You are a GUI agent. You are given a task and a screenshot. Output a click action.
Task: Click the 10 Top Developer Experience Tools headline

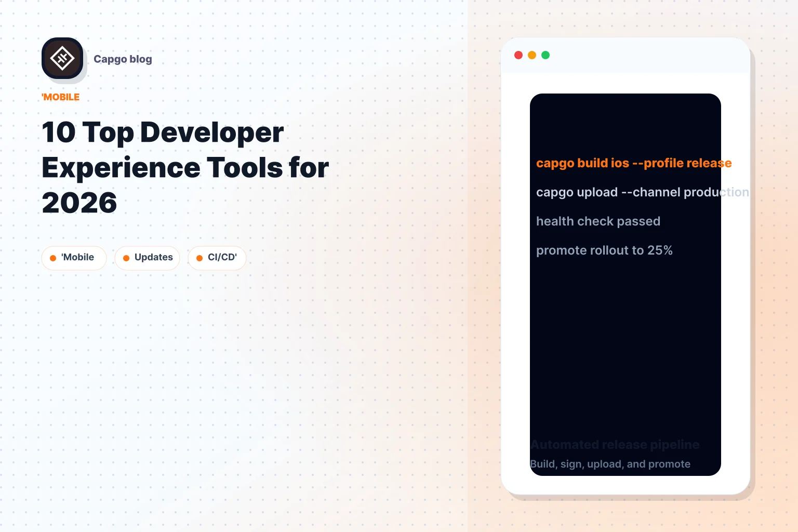click(185, 167)
